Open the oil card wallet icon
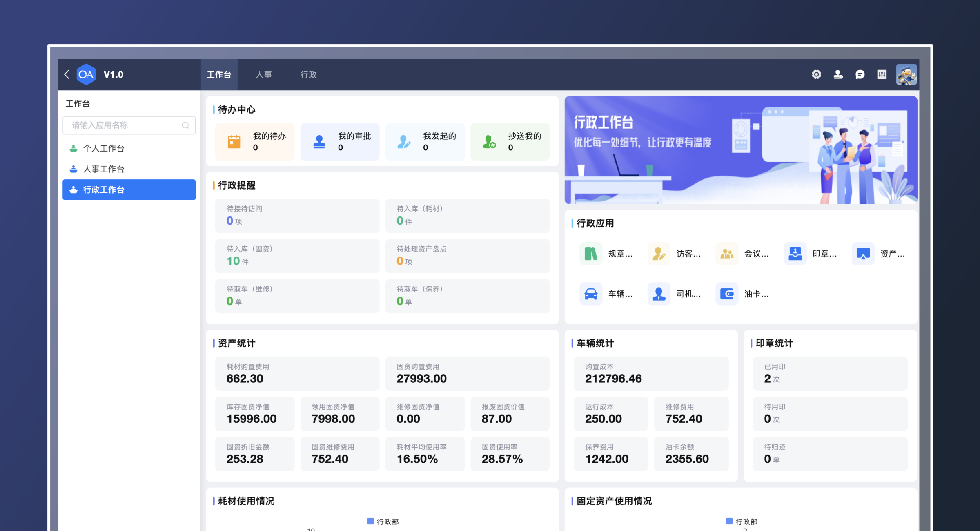 coord(727,294)
